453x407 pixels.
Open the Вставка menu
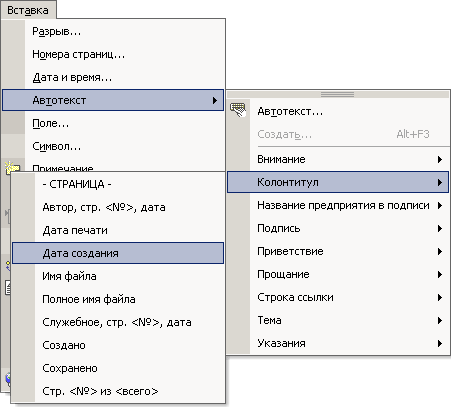pyautogui.click(x=28, y=10)
